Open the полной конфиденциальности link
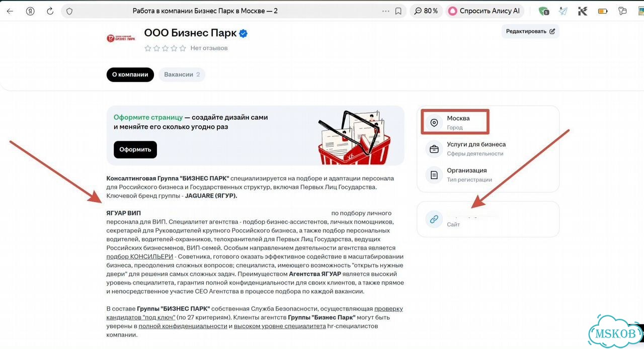This screenshot has height=349, width=644. [183, 326]
